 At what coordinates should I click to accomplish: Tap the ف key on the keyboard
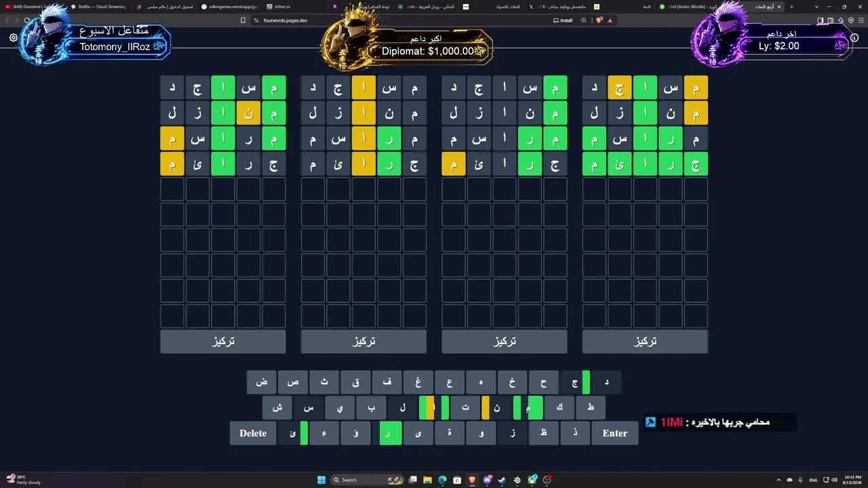387,382
